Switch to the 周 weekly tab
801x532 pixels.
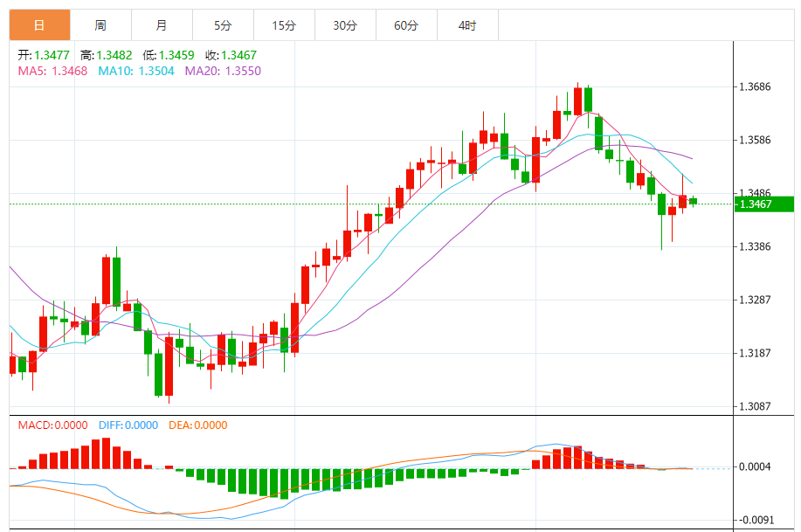pyautogui.click(x=100, y=25)
